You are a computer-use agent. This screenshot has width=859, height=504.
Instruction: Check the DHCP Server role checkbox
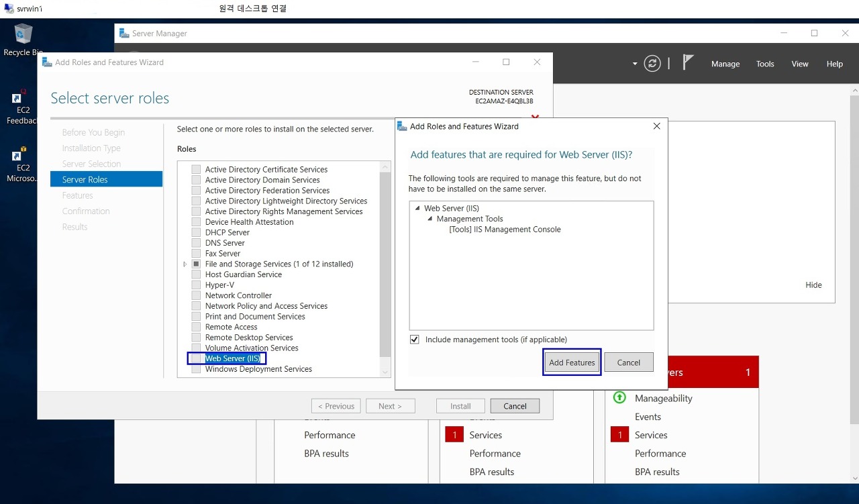196,232
